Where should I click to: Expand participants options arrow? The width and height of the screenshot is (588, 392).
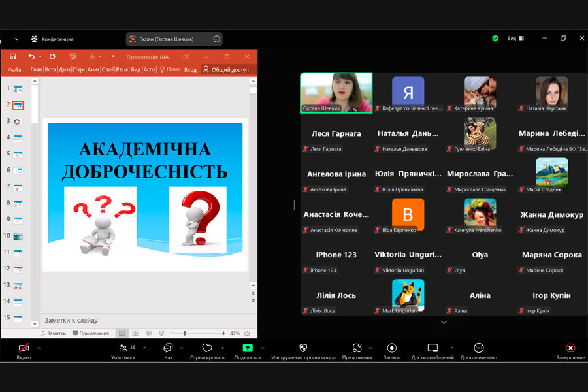point(145,348)
